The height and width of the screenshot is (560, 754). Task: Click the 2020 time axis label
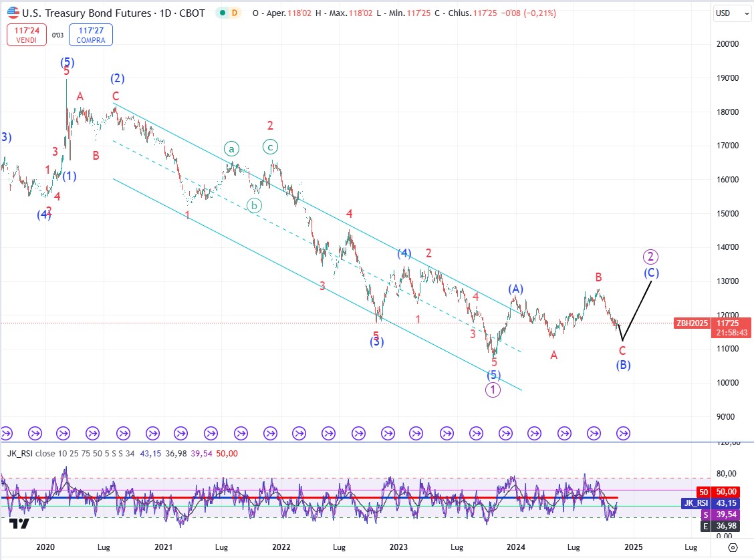coord(45,547)
